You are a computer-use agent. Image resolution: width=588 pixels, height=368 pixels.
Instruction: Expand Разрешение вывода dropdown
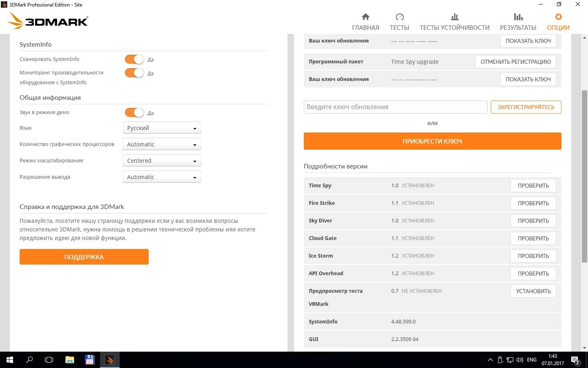[x=162, y=177]
